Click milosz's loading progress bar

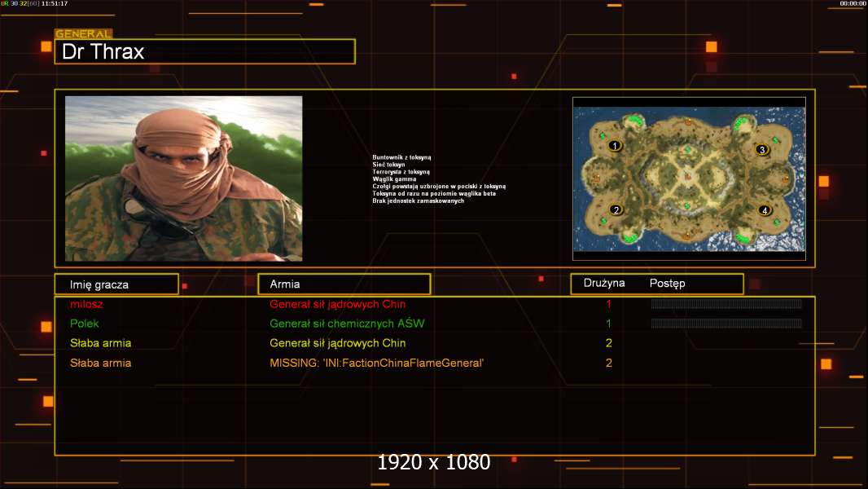point(726,303)
